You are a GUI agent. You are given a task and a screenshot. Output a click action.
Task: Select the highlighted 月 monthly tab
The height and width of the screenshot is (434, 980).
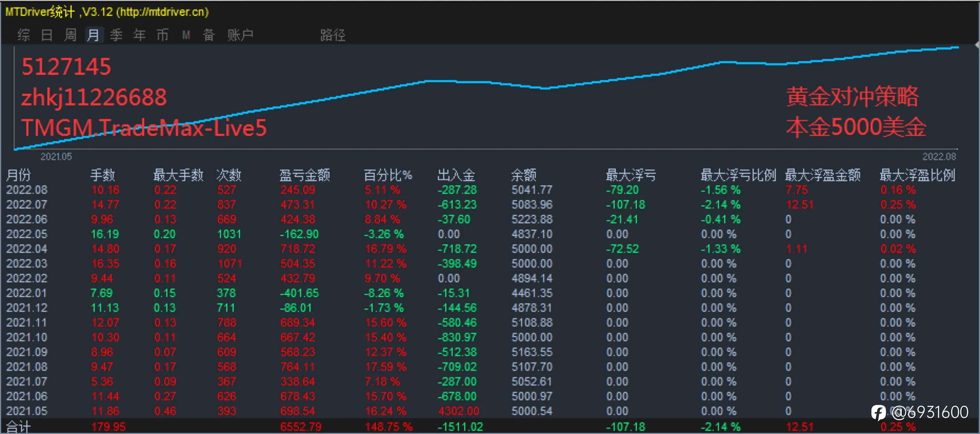94,35
